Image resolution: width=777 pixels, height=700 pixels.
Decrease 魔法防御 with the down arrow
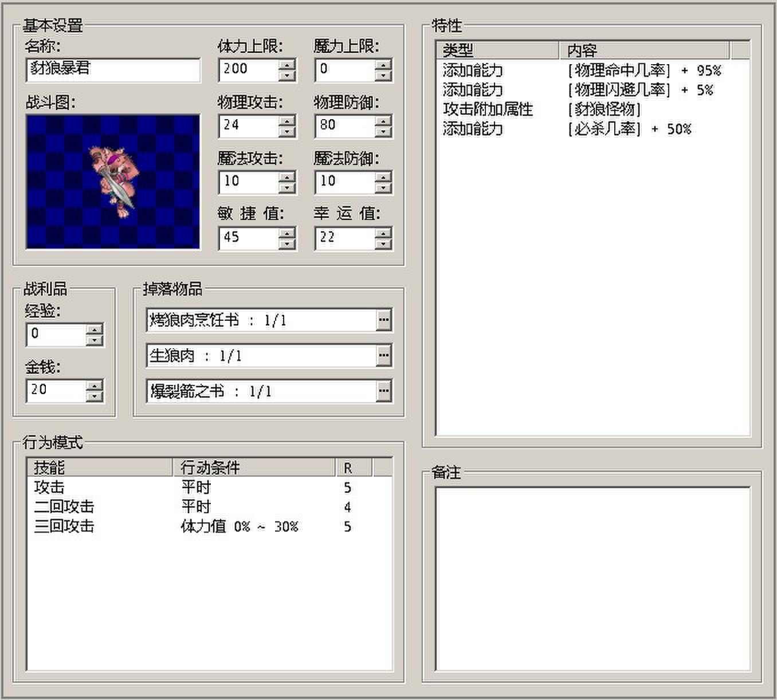(x=383, y=187)
